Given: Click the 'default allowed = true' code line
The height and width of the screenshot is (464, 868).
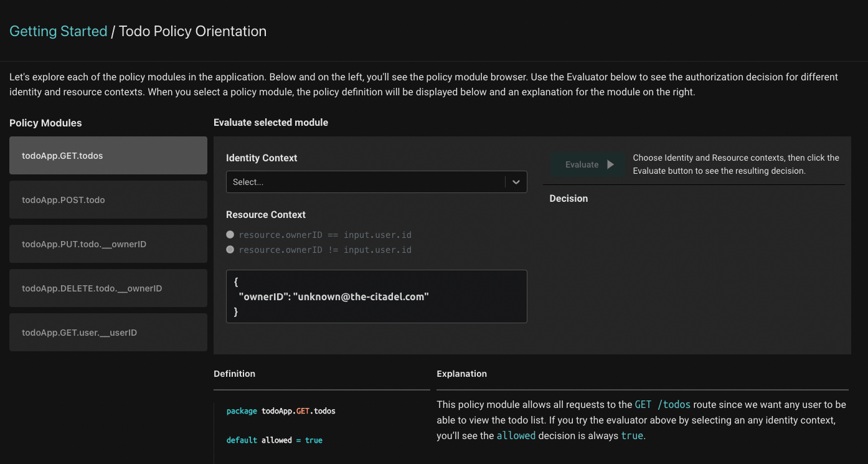Looking at the screenshot, I should [274, 440].
